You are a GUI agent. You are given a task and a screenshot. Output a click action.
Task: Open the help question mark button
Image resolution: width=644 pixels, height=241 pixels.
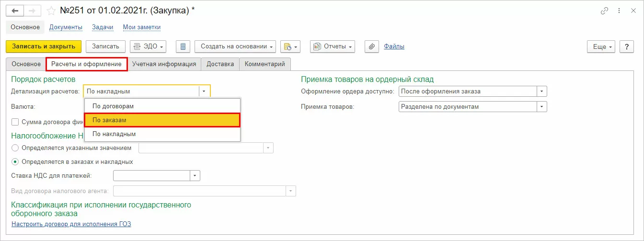(627, 46)
